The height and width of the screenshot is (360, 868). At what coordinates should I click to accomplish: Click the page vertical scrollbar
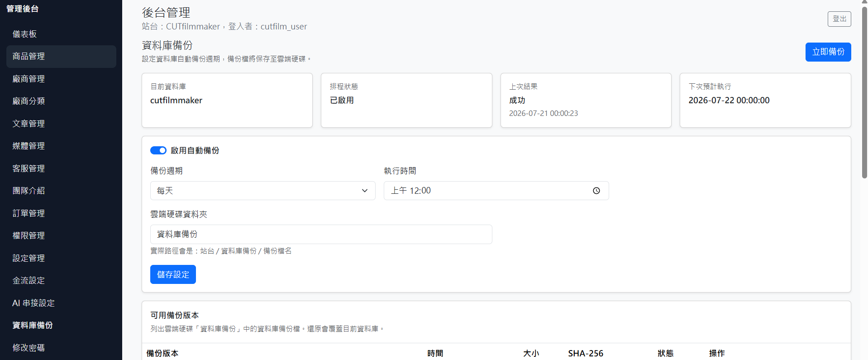864,93
